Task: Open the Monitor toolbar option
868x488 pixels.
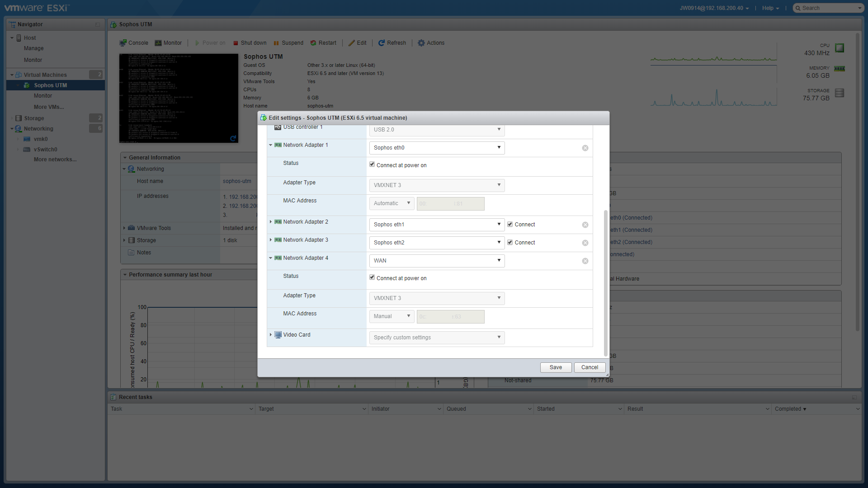Action: [x=168, y=43]
